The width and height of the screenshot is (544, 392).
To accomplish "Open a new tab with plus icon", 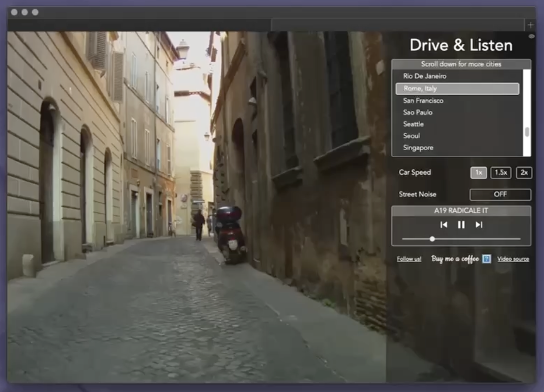I will click(x=530, y=25).
